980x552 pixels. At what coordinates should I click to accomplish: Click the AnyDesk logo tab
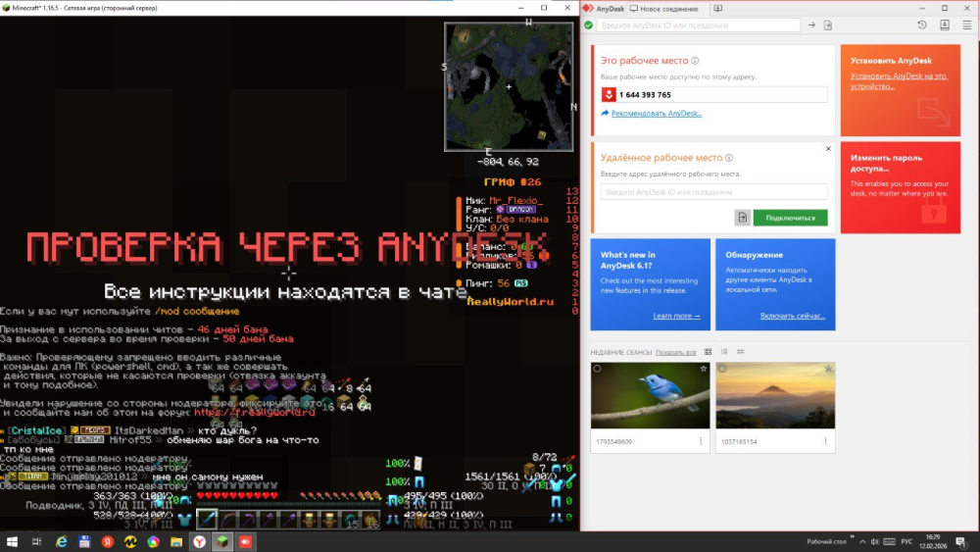coord(603,9)
